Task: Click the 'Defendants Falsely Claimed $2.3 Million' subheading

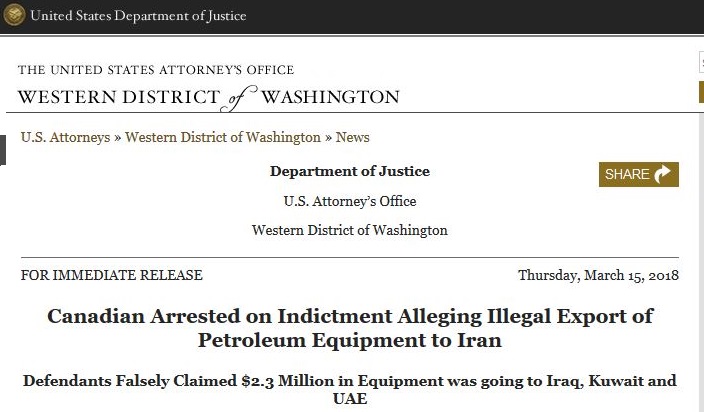Action: click(350, 390)
